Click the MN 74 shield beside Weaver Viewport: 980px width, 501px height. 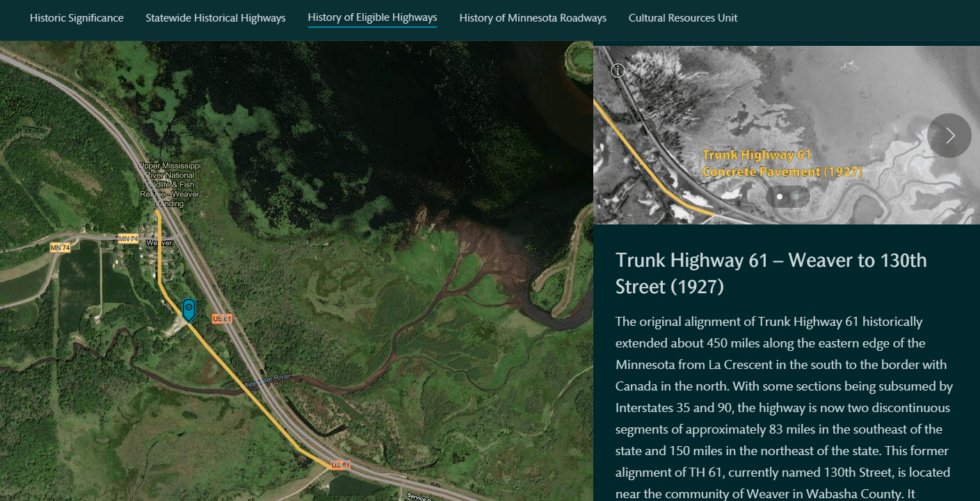click(x=128, y=239)
